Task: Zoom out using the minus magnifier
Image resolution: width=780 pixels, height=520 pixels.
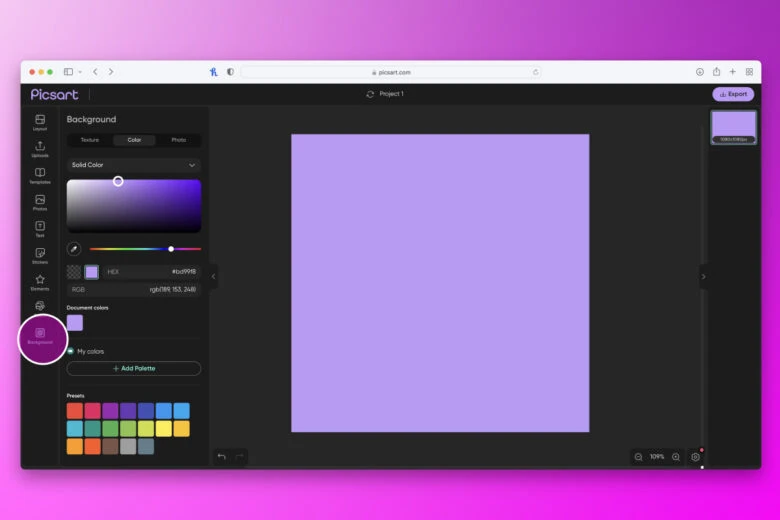Action: click(x=638, y=457)
